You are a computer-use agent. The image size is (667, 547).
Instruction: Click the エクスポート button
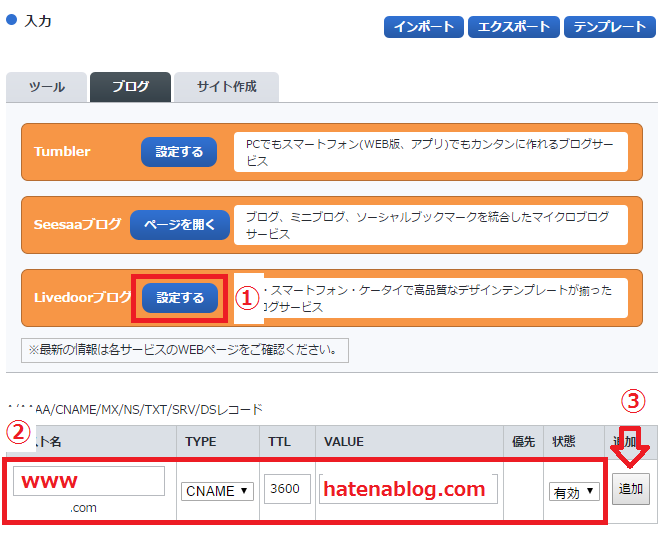click(x=514, y=27)
